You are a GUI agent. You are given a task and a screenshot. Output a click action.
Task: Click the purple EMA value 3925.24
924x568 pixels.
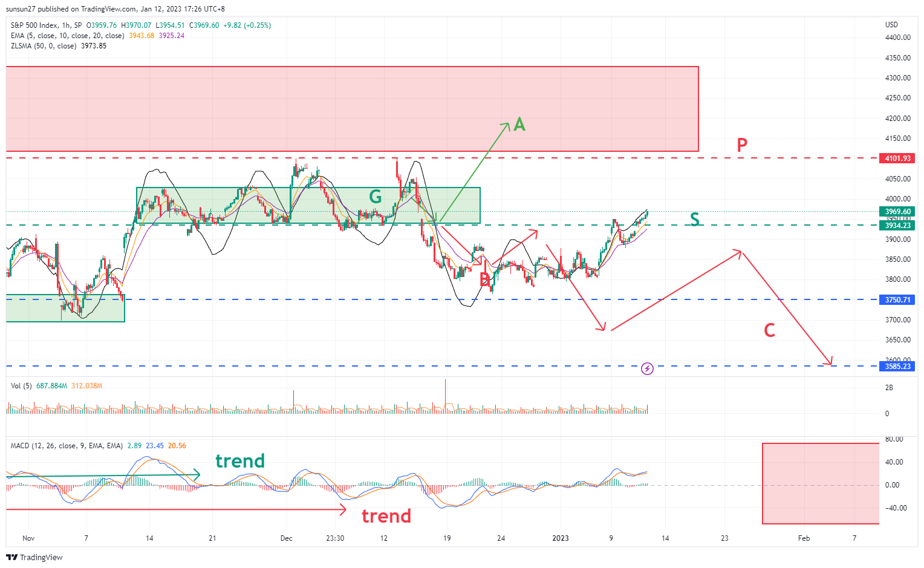pyautogui.click(x=172, y=36)
